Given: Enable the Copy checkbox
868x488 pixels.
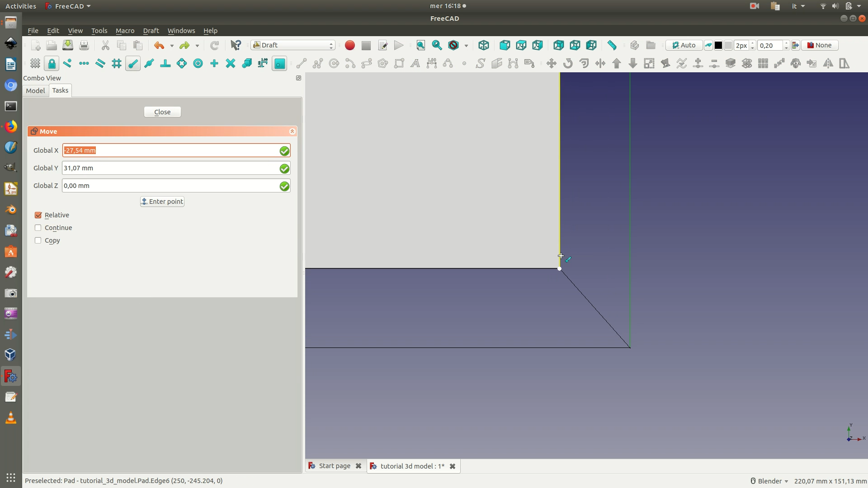Looking at the screenshot, I should tap(38, 240).
